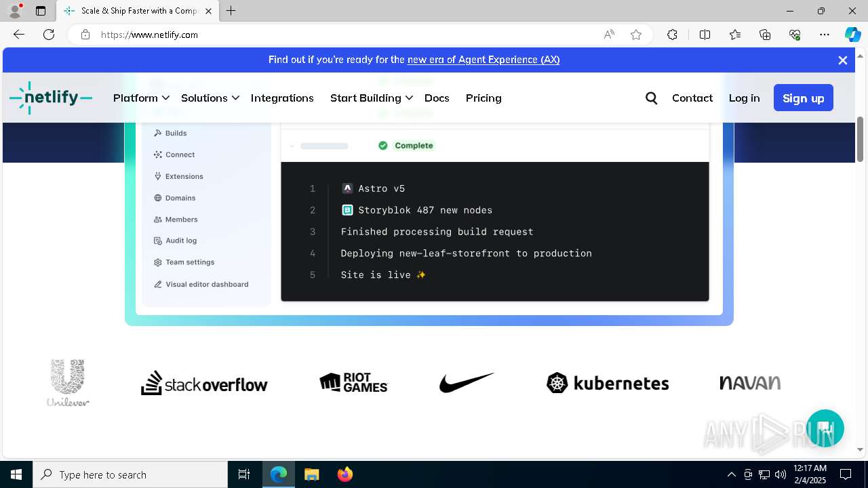Image resolution: width=868 pixels, height=488 pixels.
Task: Click the Extensions sidebar item
Action: point(178,176)
